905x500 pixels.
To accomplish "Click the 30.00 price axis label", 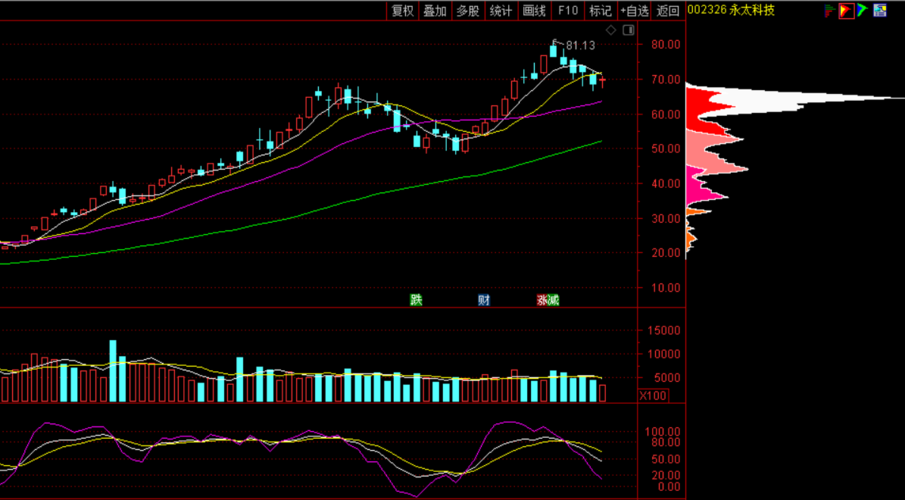I will pyautogui.click(x=665, y=218).
